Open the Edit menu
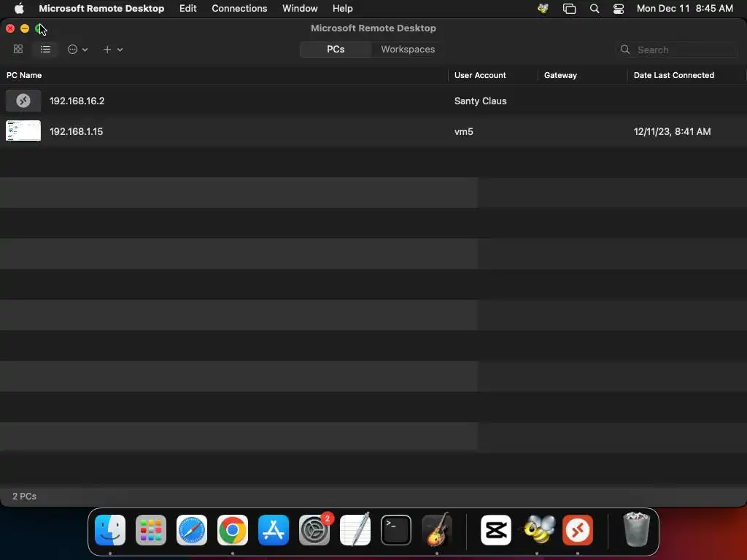The height and width of the screenshot is (560, 747). pos(187,8)
